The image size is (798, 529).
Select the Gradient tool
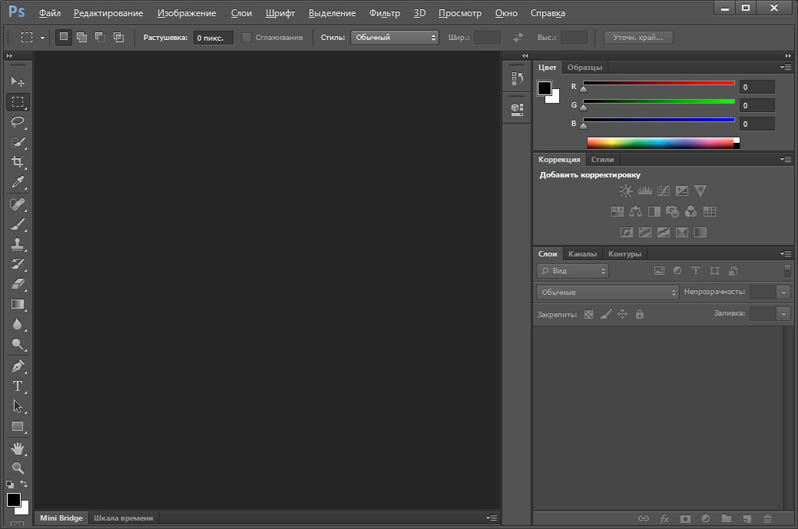point(17,304)
